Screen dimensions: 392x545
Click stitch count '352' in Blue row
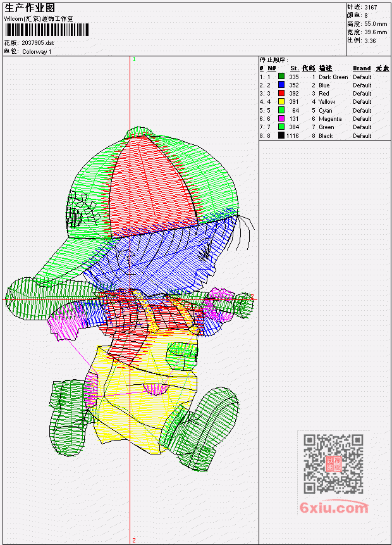click(x=294, y=85)
